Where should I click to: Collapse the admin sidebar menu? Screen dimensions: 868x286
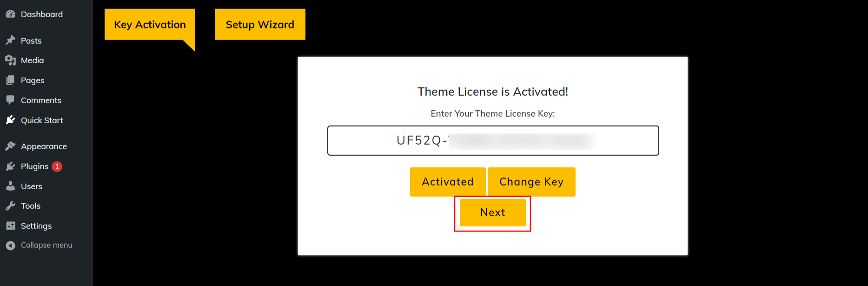click(x=39, y=245)
